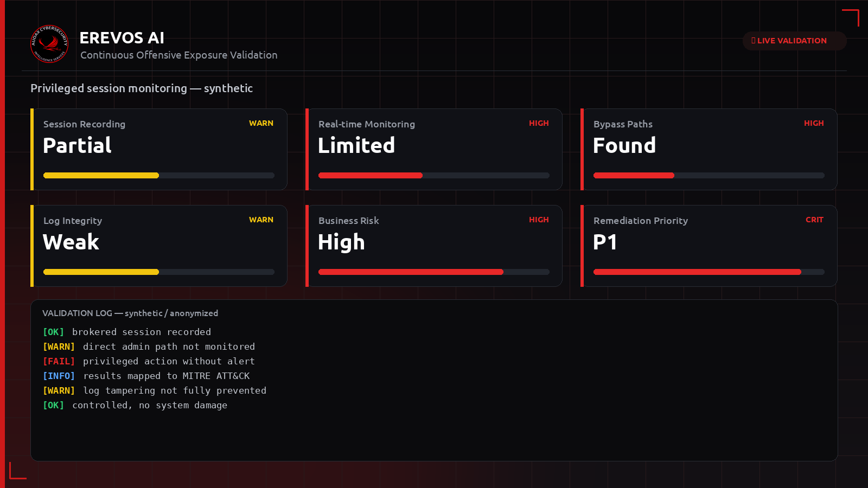Click the P1 priority value
This screenshot has width=868, height=488.
point(605,242)
